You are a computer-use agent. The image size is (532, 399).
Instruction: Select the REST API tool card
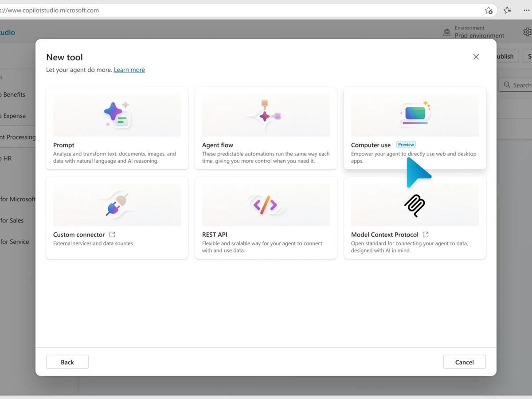click(266, 218)
